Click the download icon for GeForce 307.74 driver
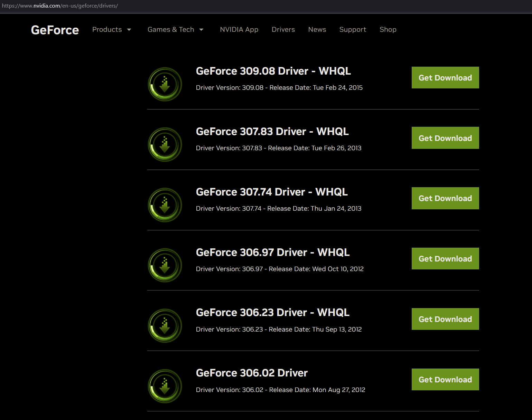The height and width of the screenshot is (420, 532). click(x=165, y=205)
